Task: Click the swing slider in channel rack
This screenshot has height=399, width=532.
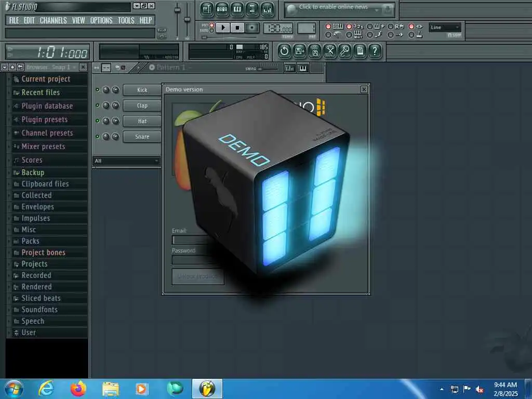Action: pos(268,68)
